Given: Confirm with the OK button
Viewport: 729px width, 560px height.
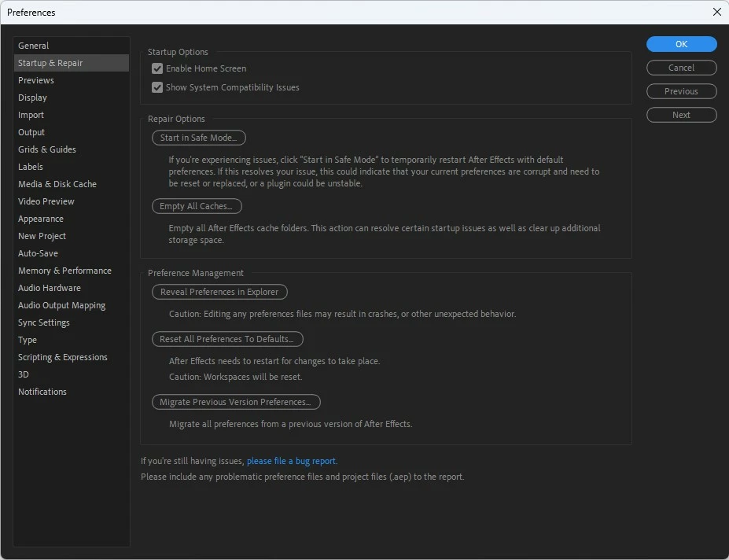Looking at the screenshot, I should (682, 44).
